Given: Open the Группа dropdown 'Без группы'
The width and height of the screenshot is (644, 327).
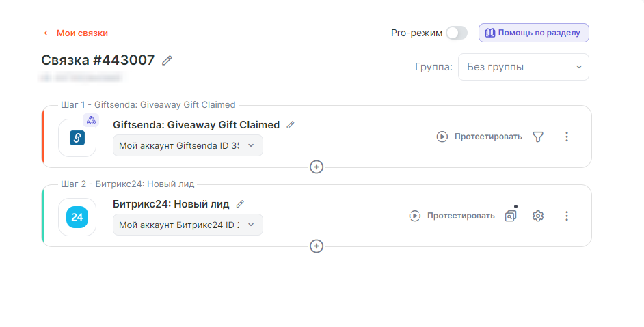Looking at the screenshot, I should [x=523, y=67].
